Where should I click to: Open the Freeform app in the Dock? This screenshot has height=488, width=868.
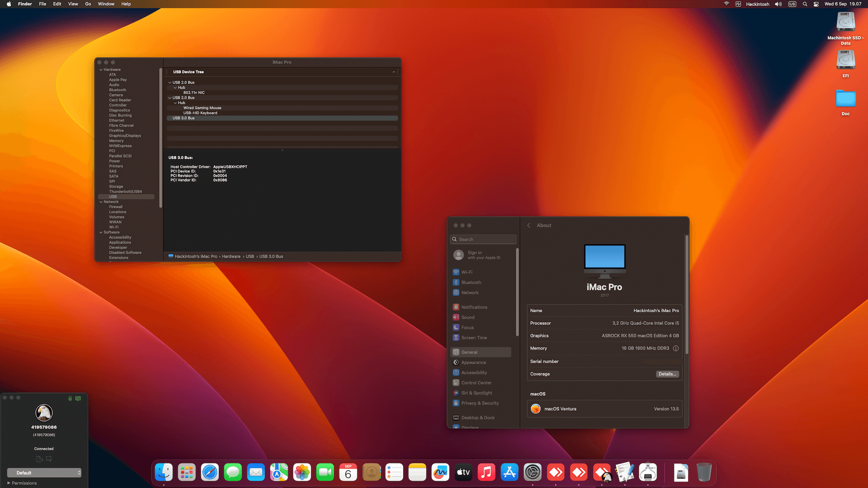440,473
